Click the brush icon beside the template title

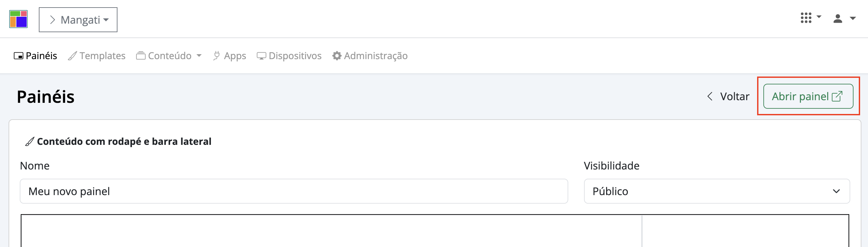pos(30,142)
